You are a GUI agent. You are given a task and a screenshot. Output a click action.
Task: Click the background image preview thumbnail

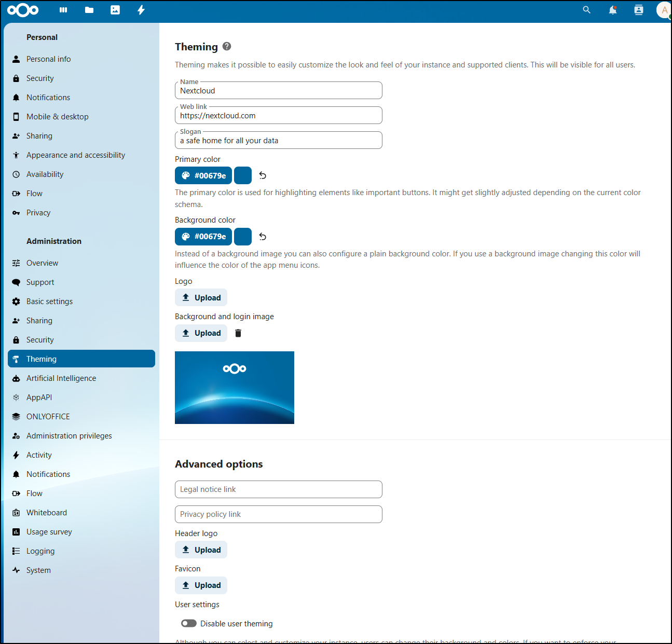235,388
